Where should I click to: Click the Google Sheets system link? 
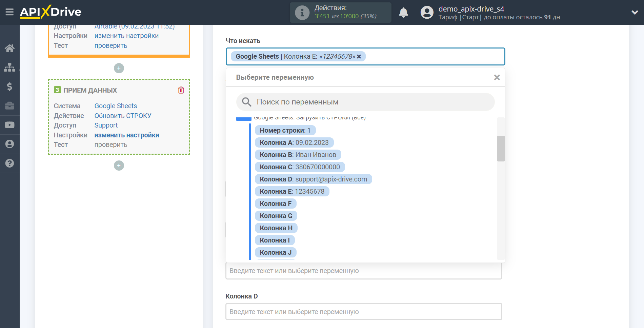116,106
